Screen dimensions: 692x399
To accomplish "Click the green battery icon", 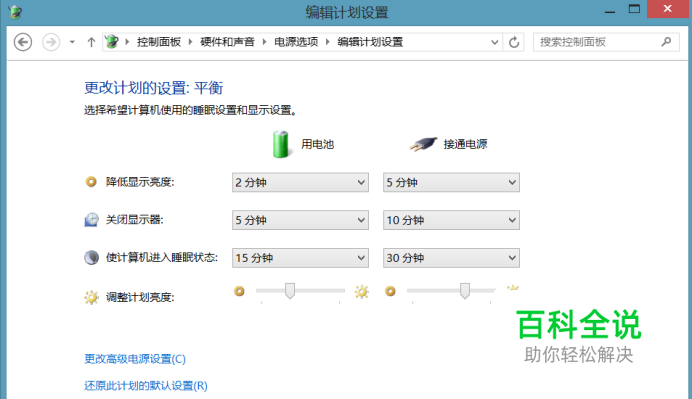I will coord(281,144).
